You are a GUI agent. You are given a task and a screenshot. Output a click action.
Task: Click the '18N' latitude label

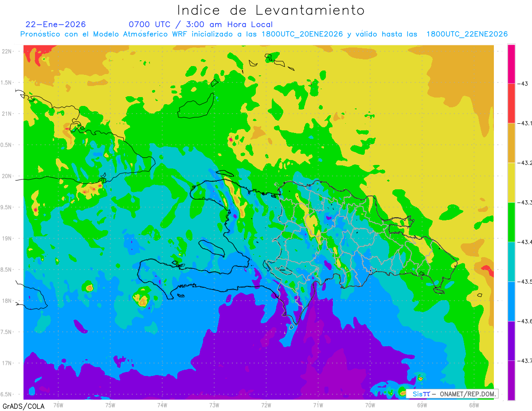click(7, 301)
